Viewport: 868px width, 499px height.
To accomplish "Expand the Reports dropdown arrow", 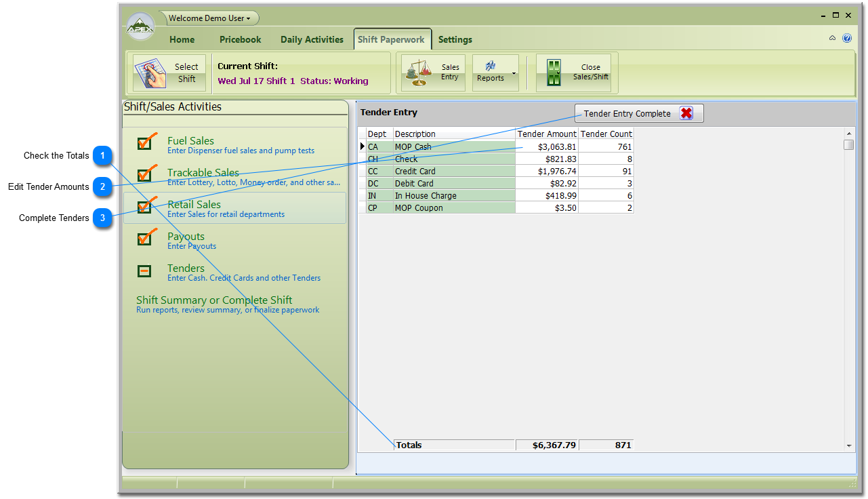I will [514, 73].
